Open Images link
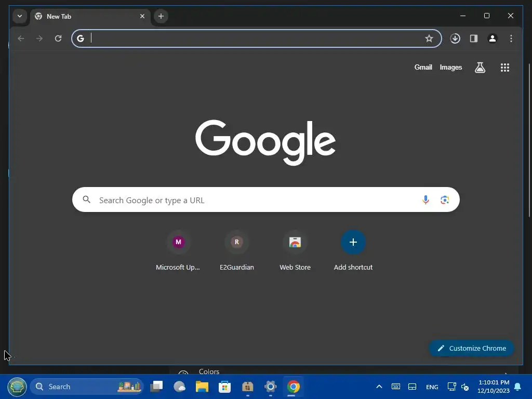532x399 pixels. click(x=450, y=67)
